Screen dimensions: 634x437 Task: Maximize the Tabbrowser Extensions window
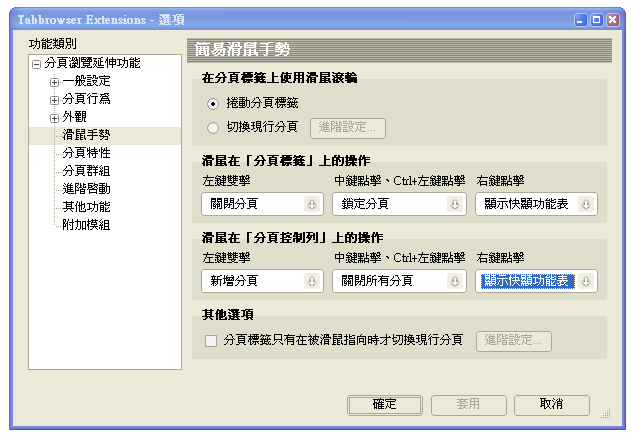597,20
